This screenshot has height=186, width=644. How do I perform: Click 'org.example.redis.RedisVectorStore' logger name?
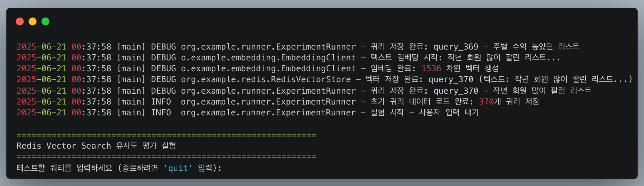point(266,79)
